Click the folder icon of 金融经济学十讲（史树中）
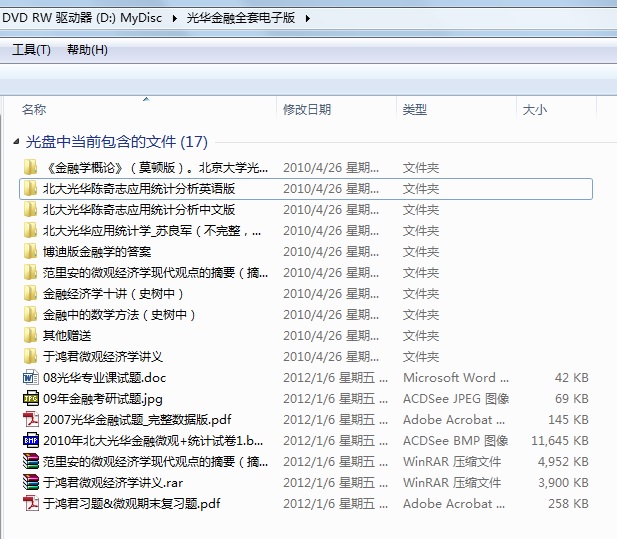Viewport: 617px width, 539px height. click(30, 294)
